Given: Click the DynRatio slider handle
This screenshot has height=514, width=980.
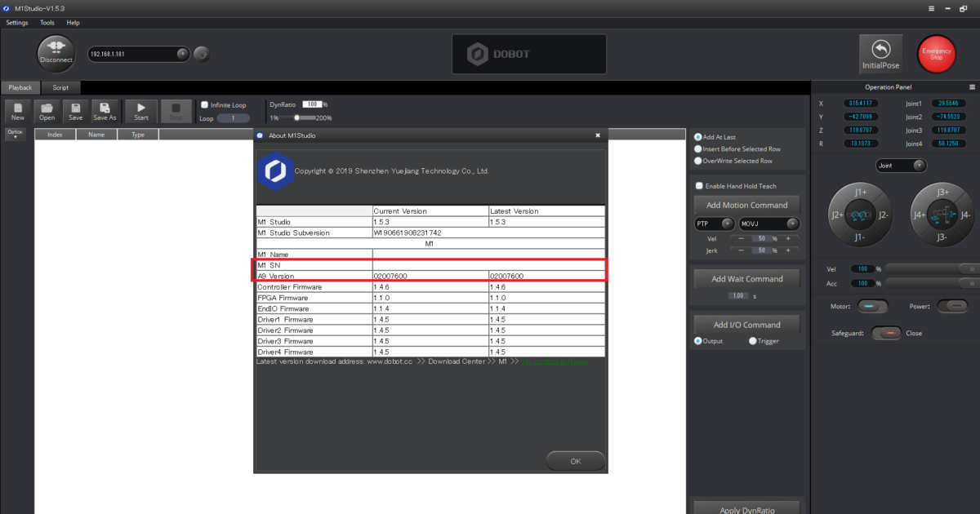Looking at the screenshot, I should [x=298, y=118].
